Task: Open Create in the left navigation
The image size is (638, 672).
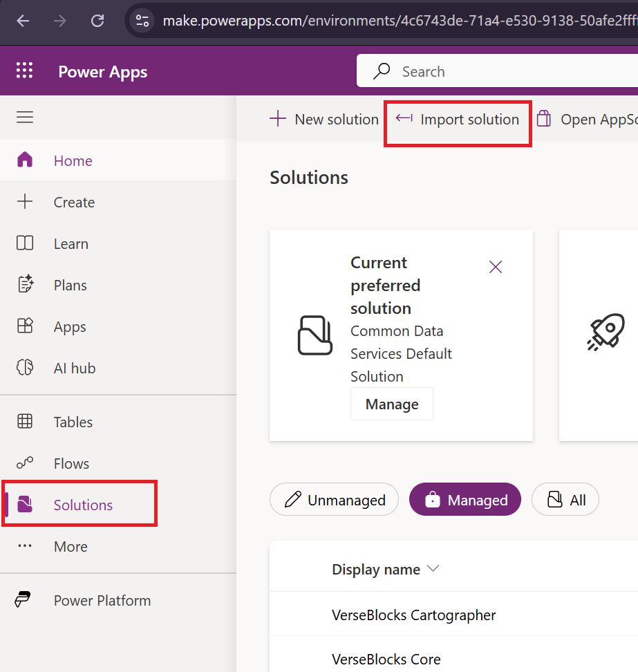Action: point(118,202)
